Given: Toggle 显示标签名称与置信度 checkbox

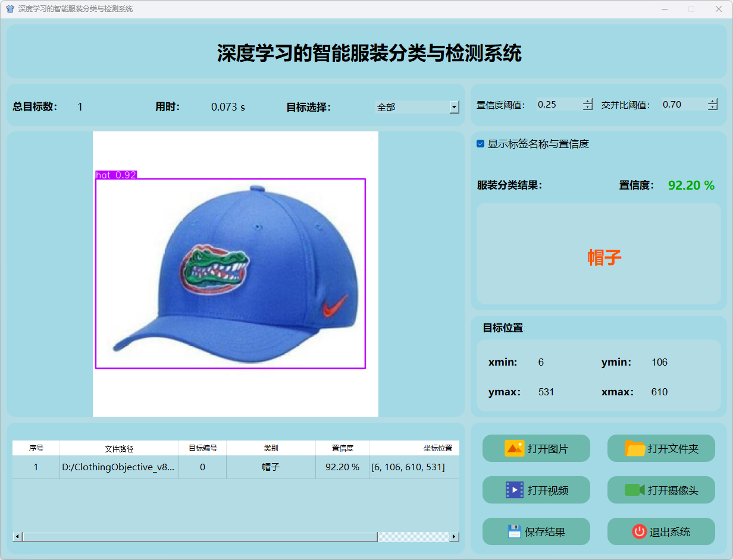Looking at the screenshot, I should 481,144.
